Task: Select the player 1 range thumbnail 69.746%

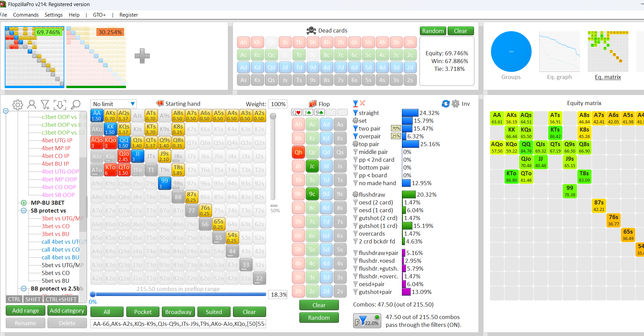Action: coord(35,57)
